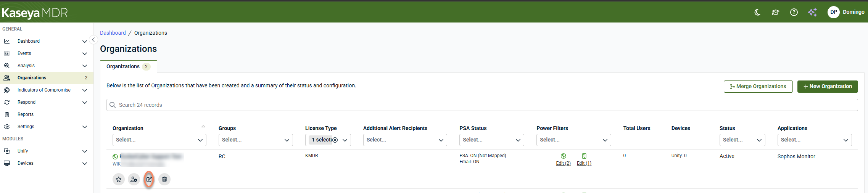Open the Status filter dropdown
Screen dimensions: 868x193
742,140
